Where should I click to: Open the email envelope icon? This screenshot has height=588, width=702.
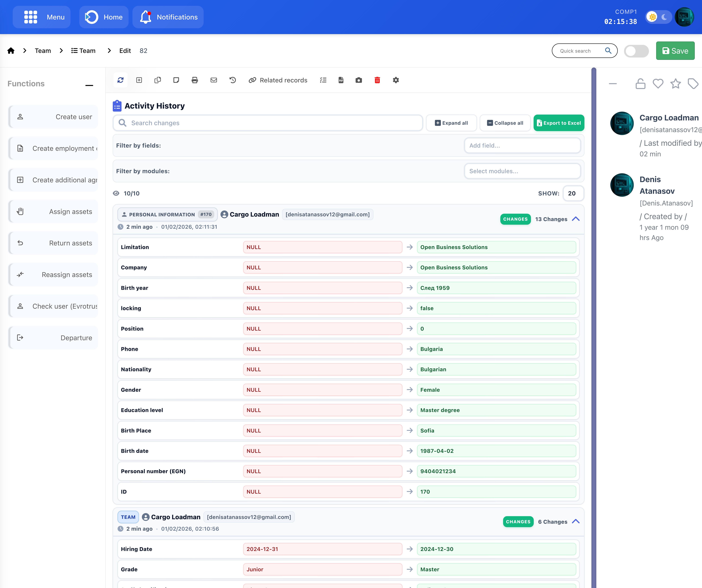pyautogui.click(x=214, y=80)
